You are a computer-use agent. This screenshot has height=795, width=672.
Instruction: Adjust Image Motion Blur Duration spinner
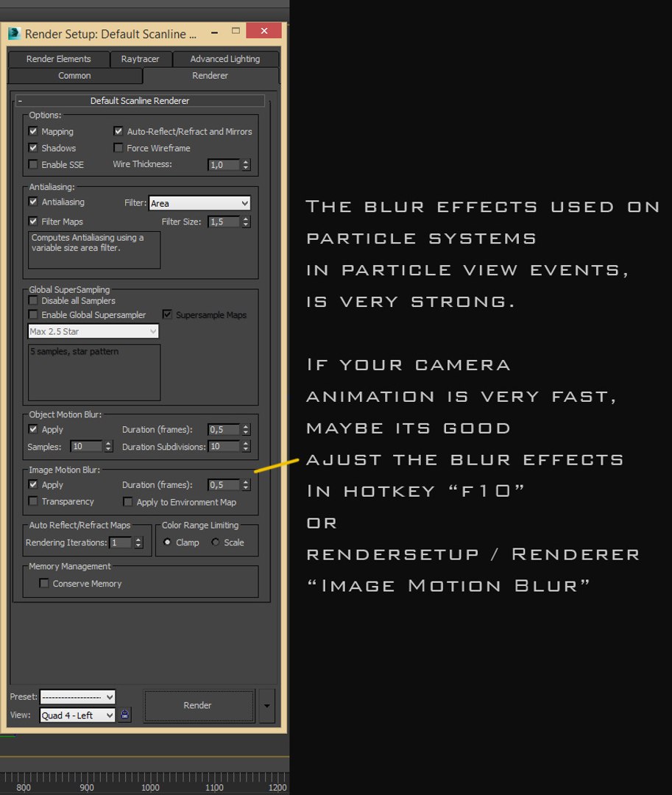[246, 485]
